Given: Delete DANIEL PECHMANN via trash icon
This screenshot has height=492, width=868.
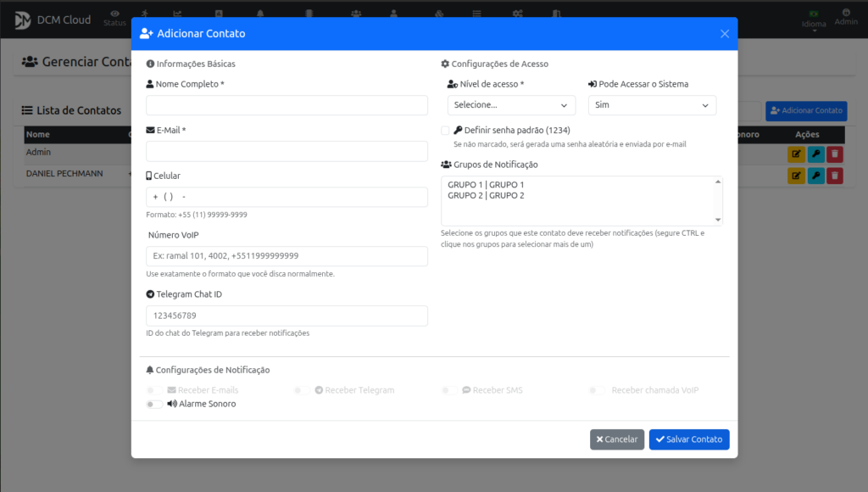Looking at the screenshot, I should tap(835, 176).
